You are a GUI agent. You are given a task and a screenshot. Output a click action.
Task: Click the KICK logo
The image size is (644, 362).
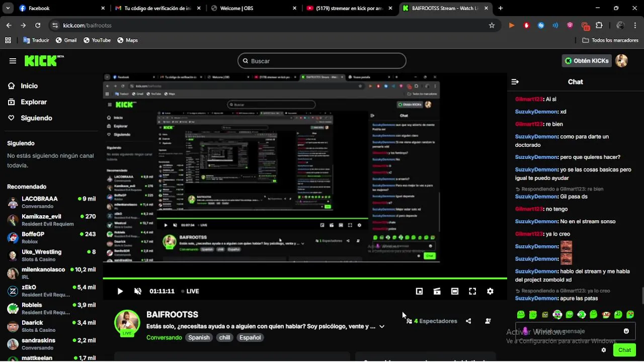[44, 60]
